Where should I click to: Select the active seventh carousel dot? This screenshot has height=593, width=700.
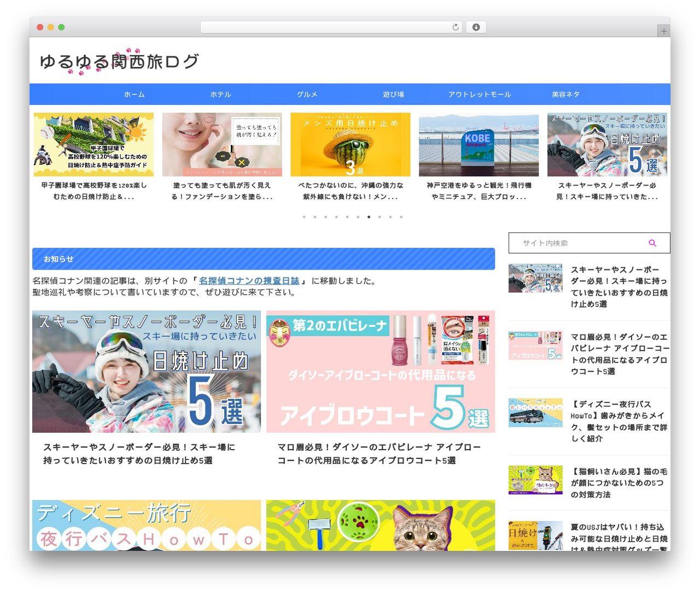click(369, 217)
